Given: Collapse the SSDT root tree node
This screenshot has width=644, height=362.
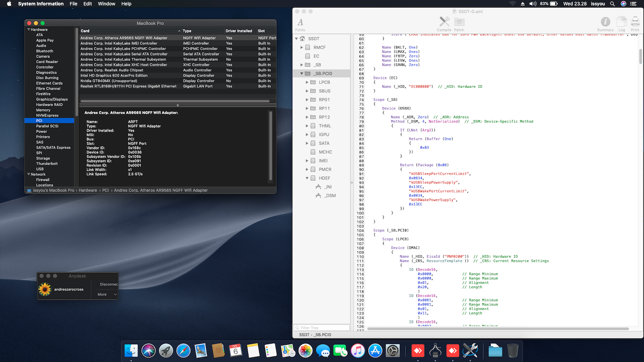Looking at the screenshot, I should pyautogui.click(x=297, y=39).
